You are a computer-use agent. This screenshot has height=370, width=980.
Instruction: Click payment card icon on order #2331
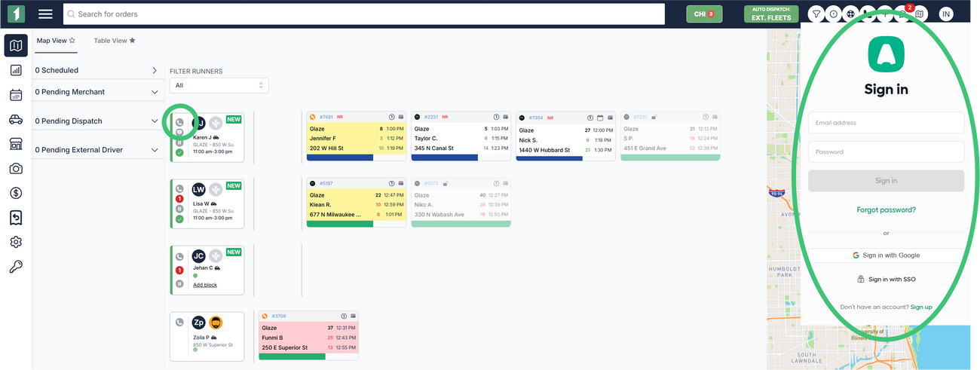[x=505, y=118]
